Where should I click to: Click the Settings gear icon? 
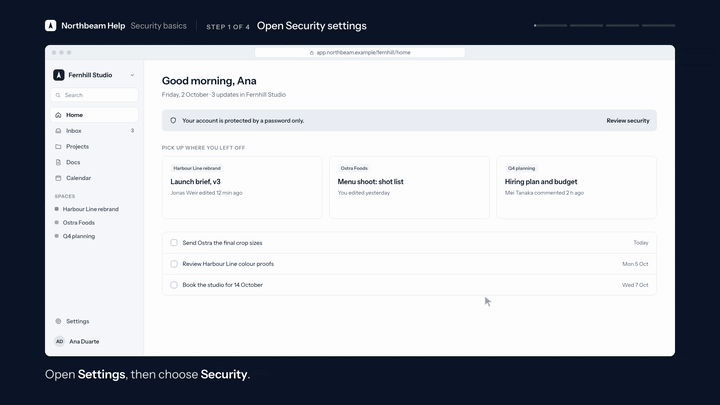click(58, 321)
